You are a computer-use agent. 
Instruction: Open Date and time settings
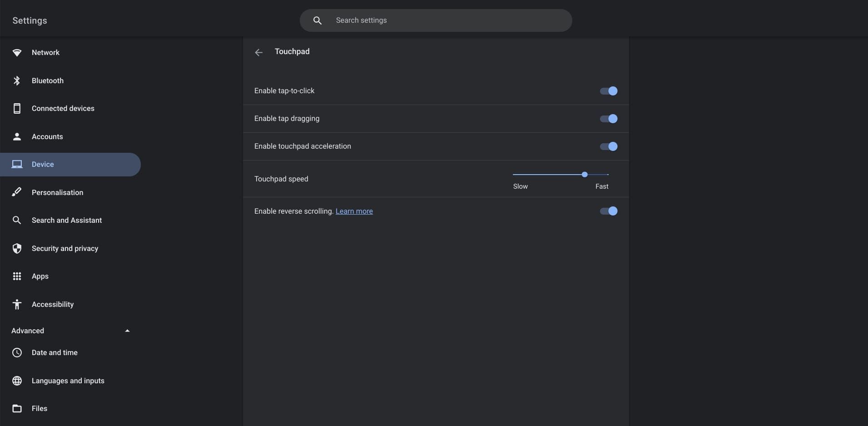point(55,353)
